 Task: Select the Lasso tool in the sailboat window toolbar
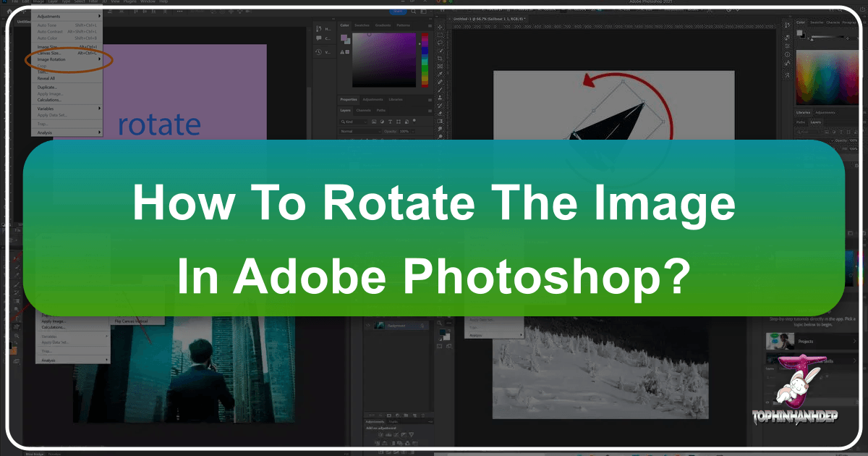[x=441, y=43]
